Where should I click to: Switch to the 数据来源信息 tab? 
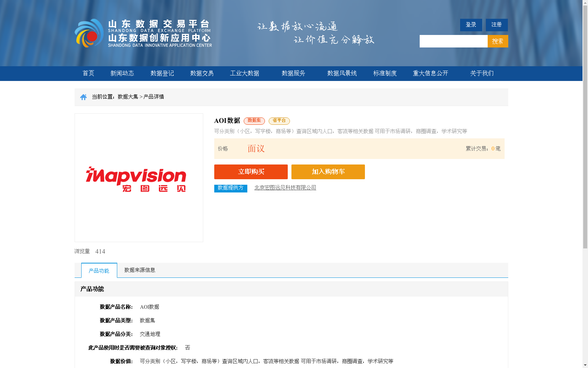tap(140, 270)
